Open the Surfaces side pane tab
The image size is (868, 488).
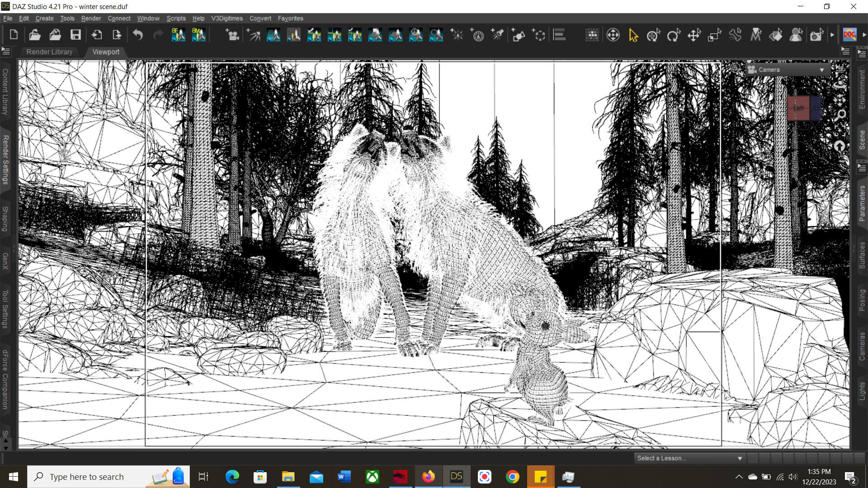click(x=862, y=255)
